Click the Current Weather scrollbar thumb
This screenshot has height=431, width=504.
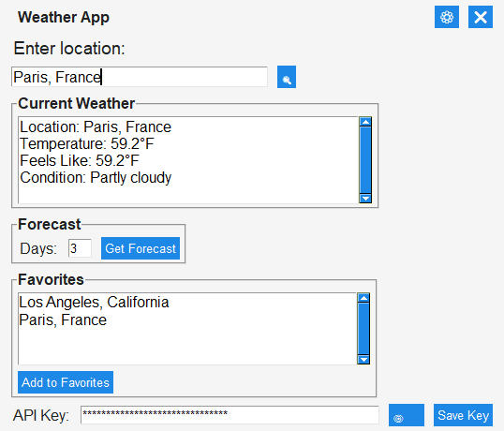pos(365,159)
